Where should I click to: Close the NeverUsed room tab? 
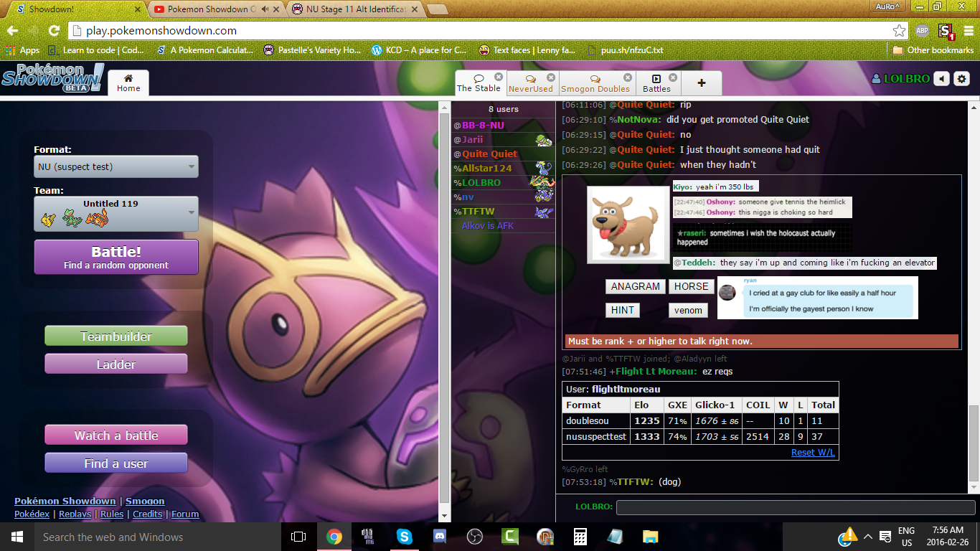[x=551, y=77]
